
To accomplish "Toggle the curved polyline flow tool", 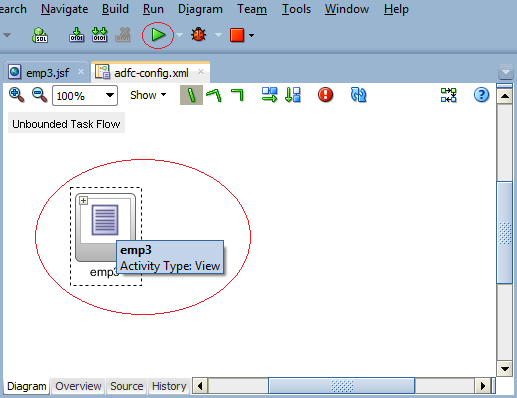I will click(x=214, y=95).
